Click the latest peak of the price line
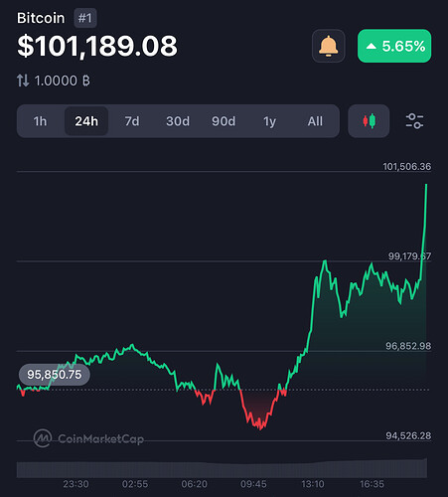448x497 pixels. pos(426,185)
